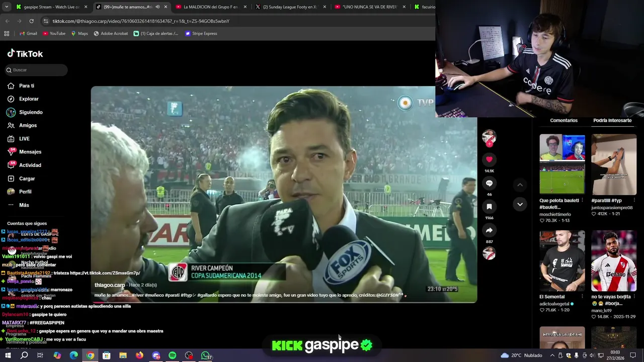Open the Chrome apps grid icon
644x362 pixels.
(x=7, y=34)
